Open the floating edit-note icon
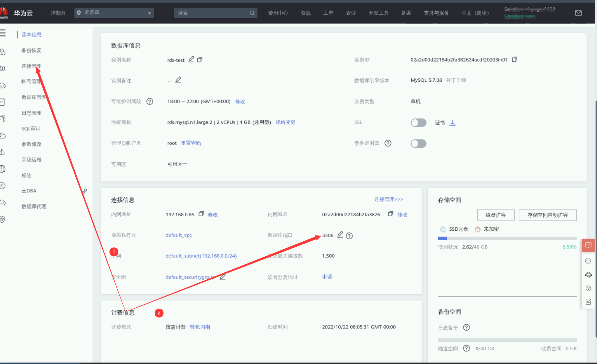Screen dimensions: 597x364 tap(588, 302)
